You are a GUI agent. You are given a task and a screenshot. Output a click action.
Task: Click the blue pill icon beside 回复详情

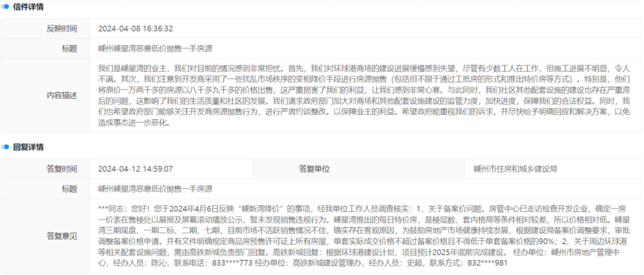(x=5, y=146)
